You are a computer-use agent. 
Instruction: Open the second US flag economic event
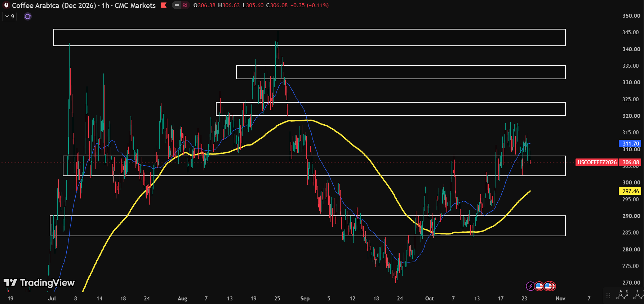tap(548, 286)
